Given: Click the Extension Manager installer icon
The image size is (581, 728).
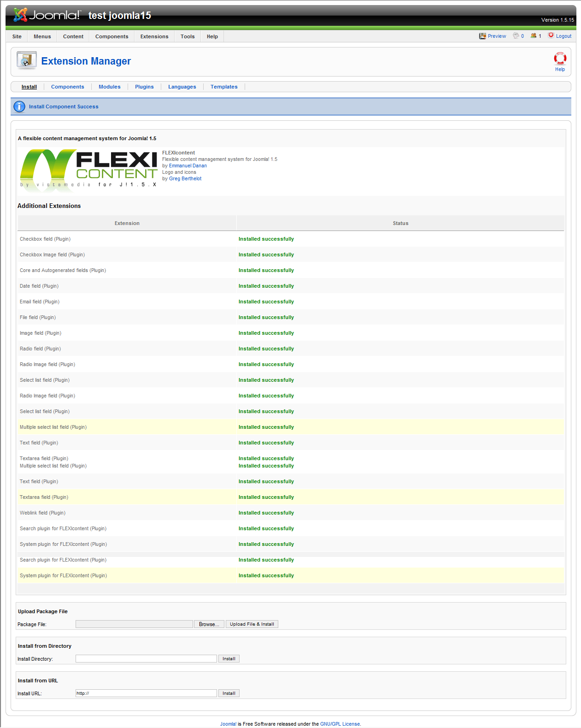Looking at the screenshot, I should point(26,60).
